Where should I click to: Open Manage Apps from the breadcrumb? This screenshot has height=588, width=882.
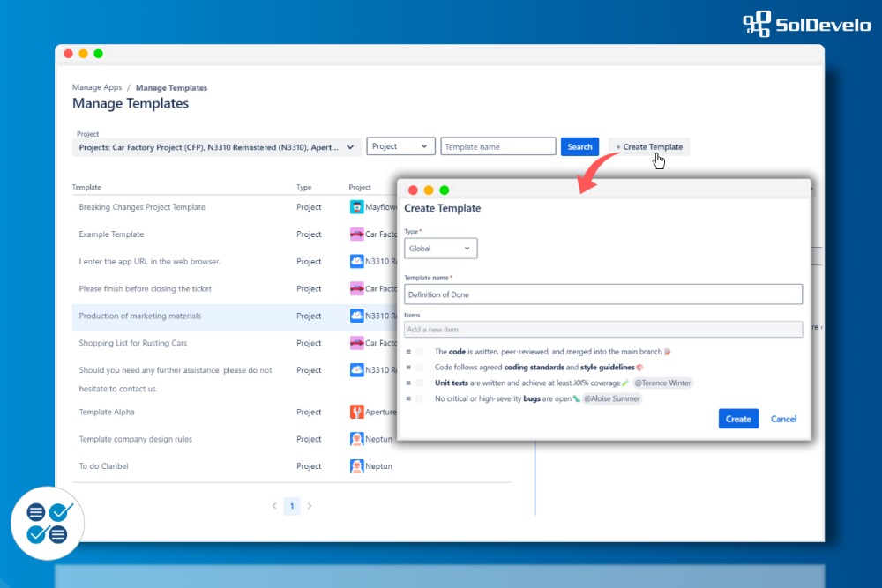(x=96, y=87)
